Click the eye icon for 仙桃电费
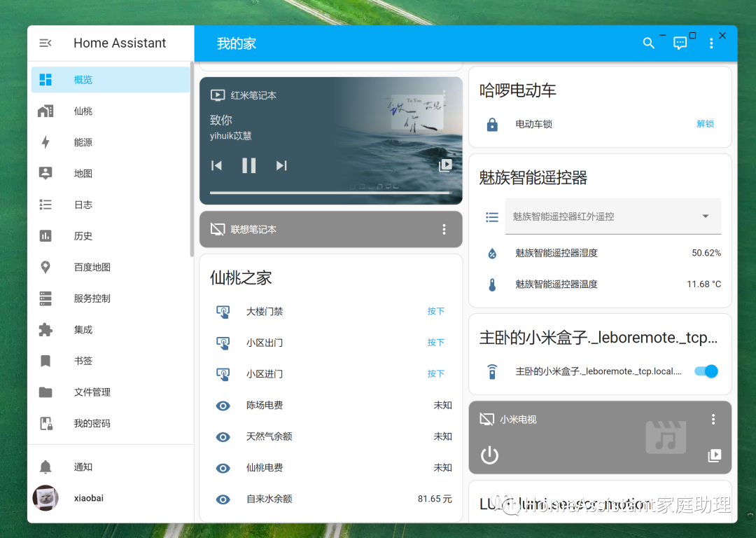This screenshot has width=756, height=538. click(223, 468)
